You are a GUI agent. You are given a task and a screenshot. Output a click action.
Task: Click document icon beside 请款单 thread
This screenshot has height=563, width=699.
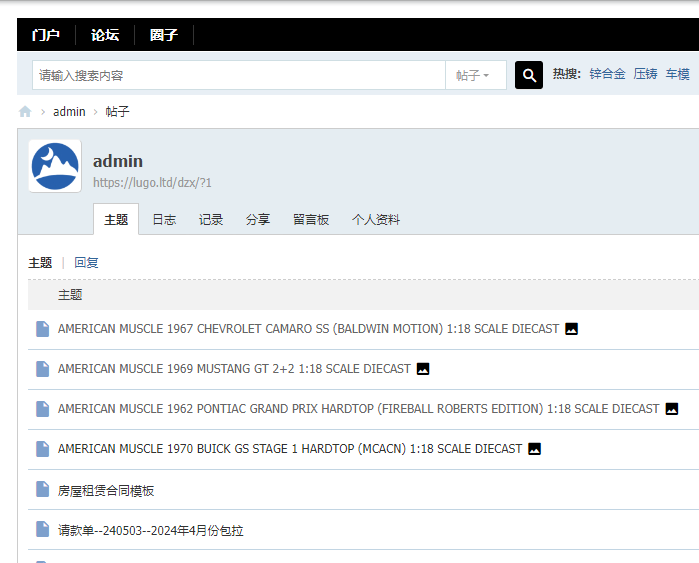coord(42,530)
